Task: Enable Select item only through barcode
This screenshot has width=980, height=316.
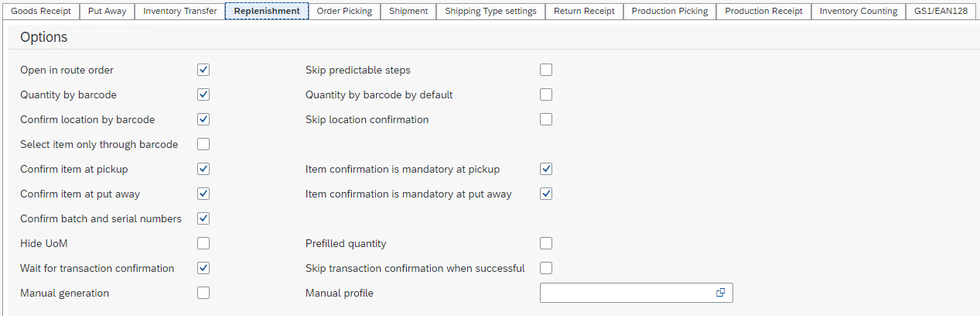Action: click(x=203, y=144)
